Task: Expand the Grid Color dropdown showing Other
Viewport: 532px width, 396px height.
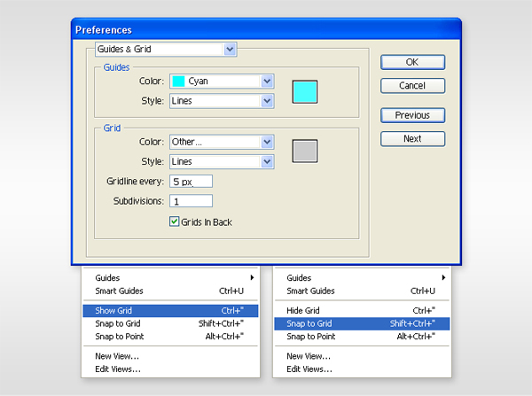Action: (221, 142)
